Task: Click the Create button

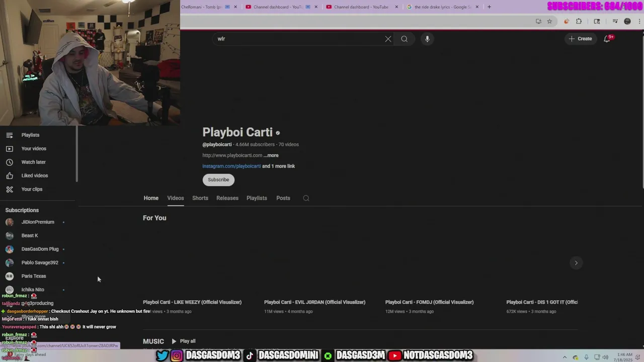Action: click(580, 39)
